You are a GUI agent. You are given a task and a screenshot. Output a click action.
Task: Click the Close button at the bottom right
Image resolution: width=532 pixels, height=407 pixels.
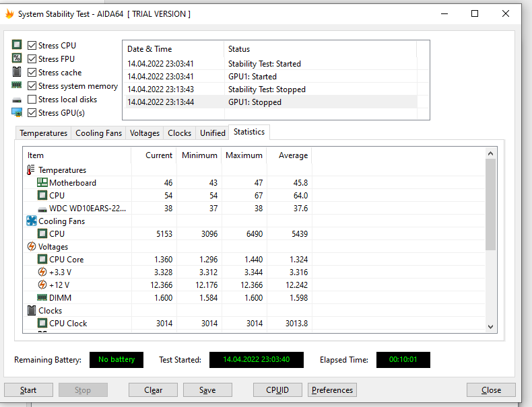[491, 390]
